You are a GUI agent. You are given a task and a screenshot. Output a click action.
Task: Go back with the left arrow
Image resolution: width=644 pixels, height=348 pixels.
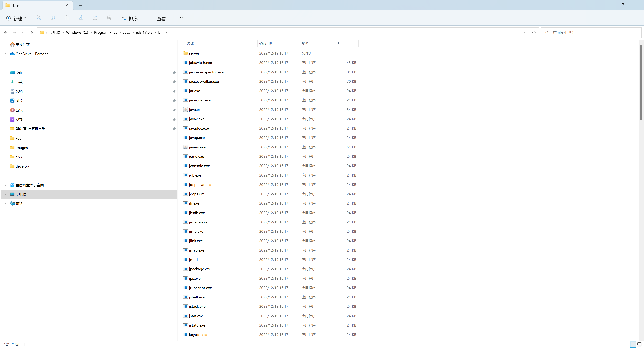(6, 33)
